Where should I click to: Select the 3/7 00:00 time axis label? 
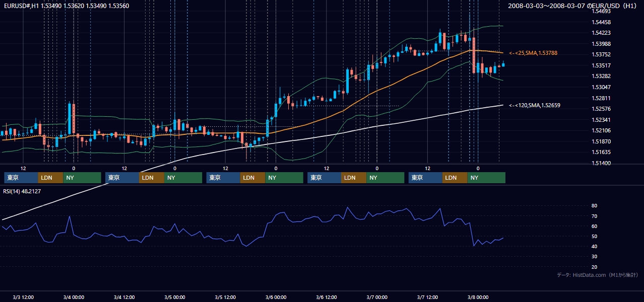(377, 297)
